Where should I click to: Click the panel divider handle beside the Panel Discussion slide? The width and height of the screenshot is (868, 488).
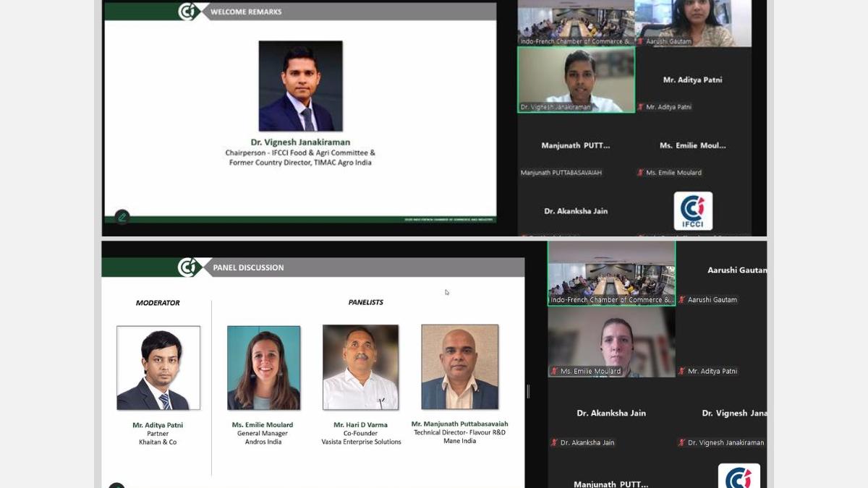528,391
